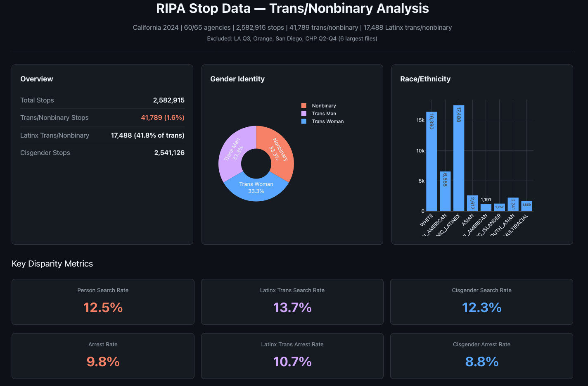Viewport: 588px width, 386px height.
Task: Open the Latinx Trans Arrest Rate card
Action: (292, 356)
